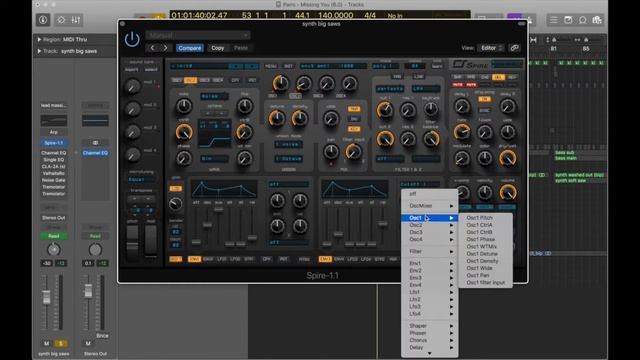
Task: Click the filter cut 2 knob
Action: click(x=385, y=139)
